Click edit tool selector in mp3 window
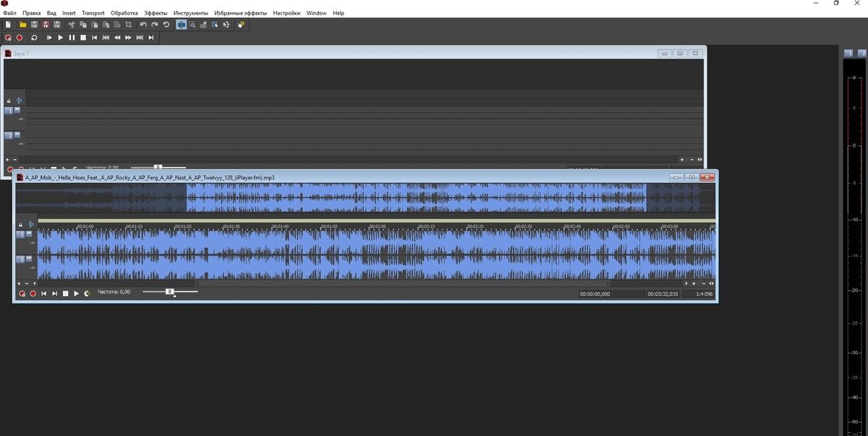Viewport: 868px width, 436px height. click(30, 225)
